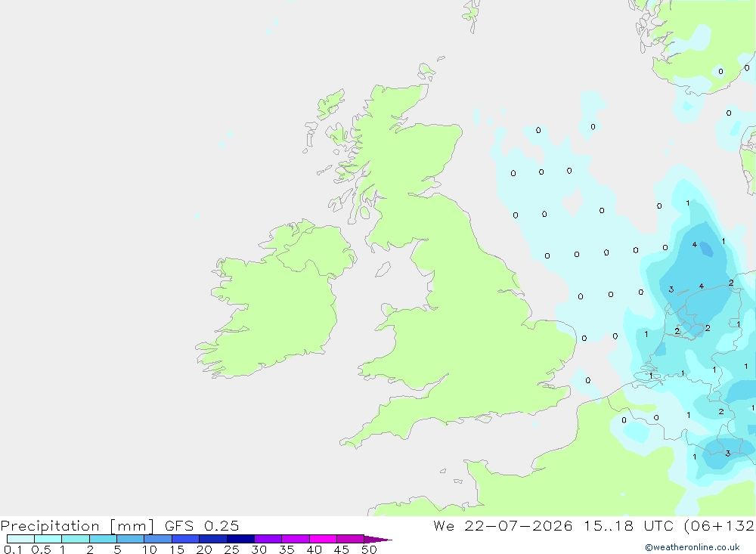756x554 pixels.
Task: Click the 'We 22-07-2026' date text
Action: coord(503,525)
